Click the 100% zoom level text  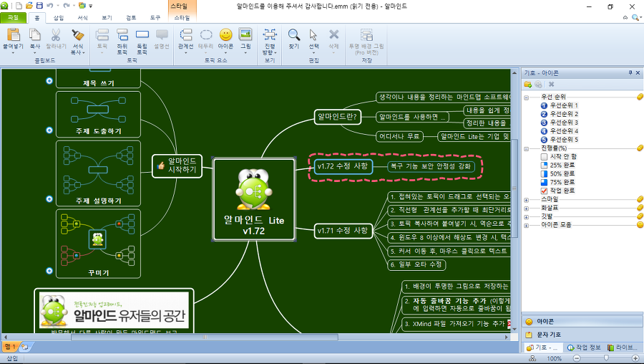[554, 359]
